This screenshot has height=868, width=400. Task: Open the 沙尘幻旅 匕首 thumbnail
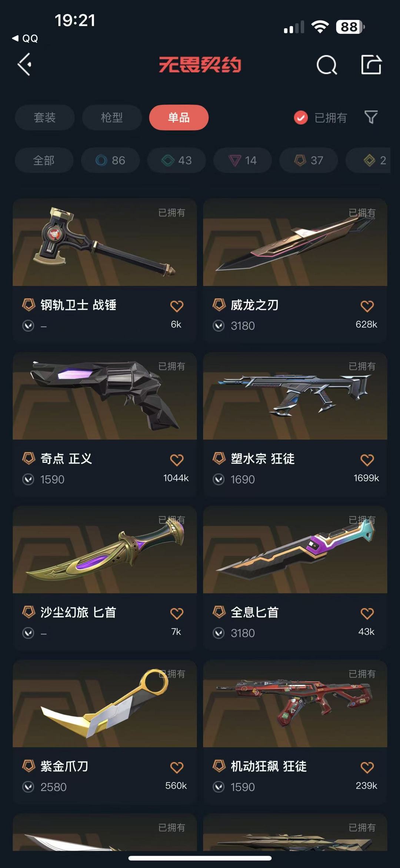coord(105,550)
